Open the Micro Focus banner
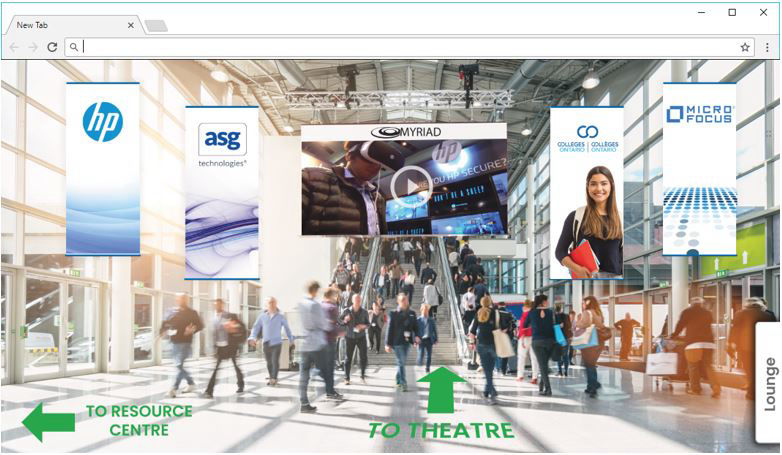 (x=700, y=169)
